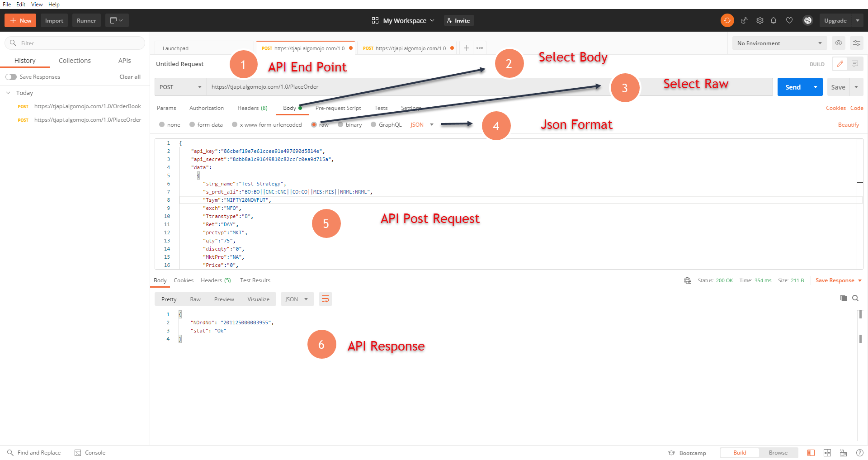Select the binary body option
The image size is (868, 460).
[x=340, y=124]
